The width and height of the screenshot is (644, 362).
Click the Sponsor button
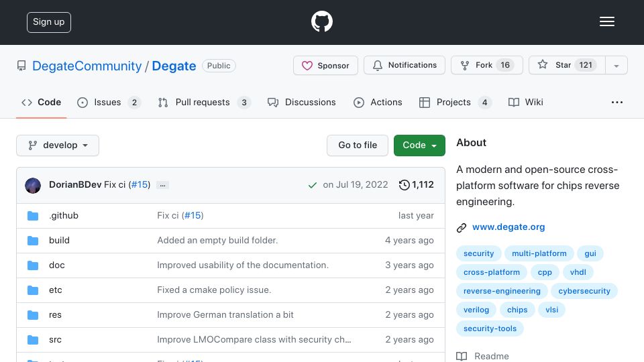[x=326, y=65]
